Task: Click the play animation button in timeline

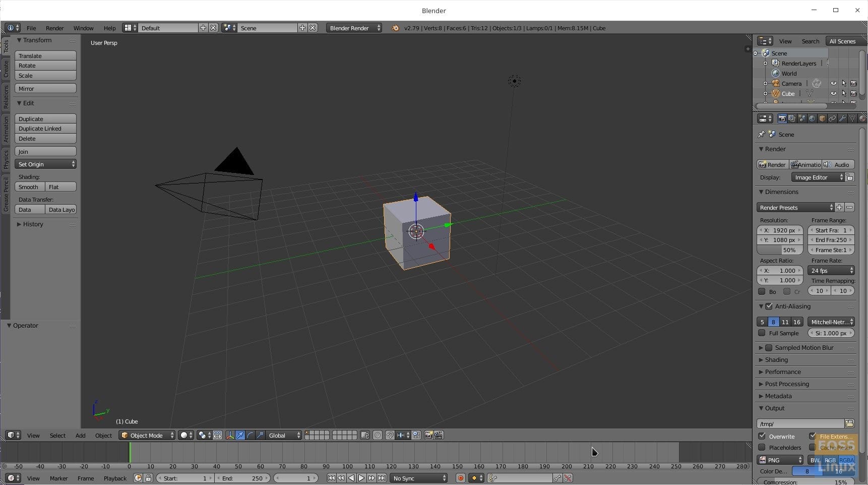Action: pyautogui.click(x=361, y=478)
